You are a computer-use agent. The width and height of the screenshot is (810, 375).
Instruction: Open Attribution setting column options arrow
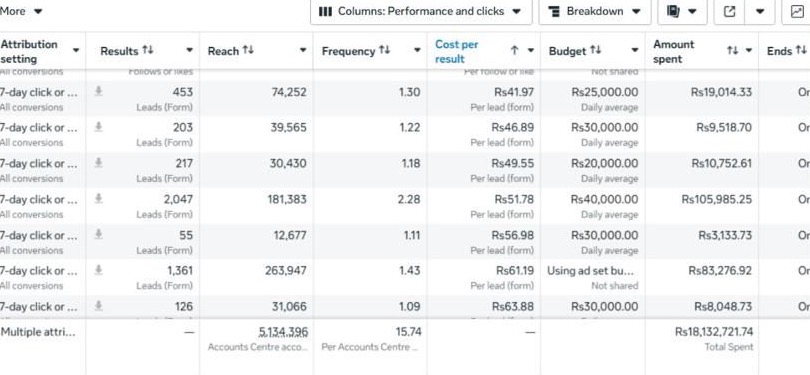pos(76,51)
